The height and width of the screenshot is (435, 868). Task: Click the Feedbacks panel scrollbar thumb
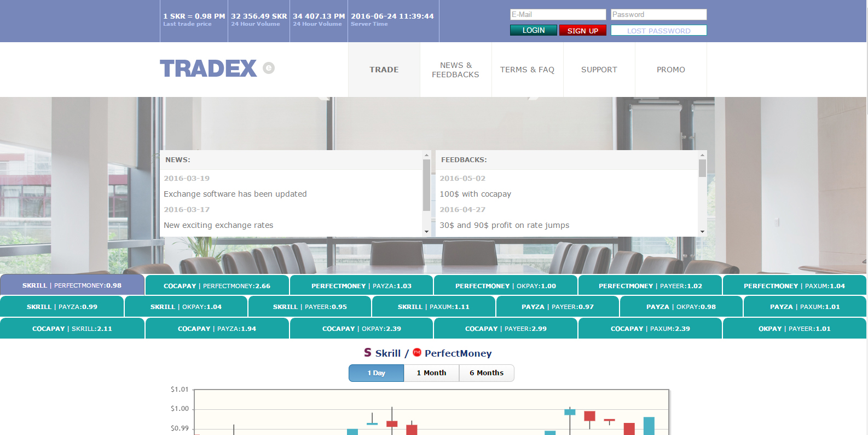coord(702,168)
